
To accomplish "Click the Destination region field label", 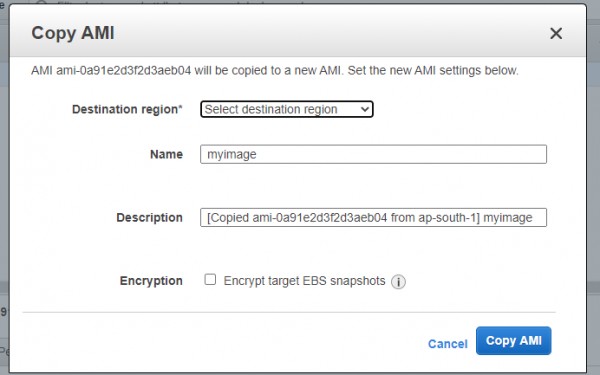I will point(127,109).
